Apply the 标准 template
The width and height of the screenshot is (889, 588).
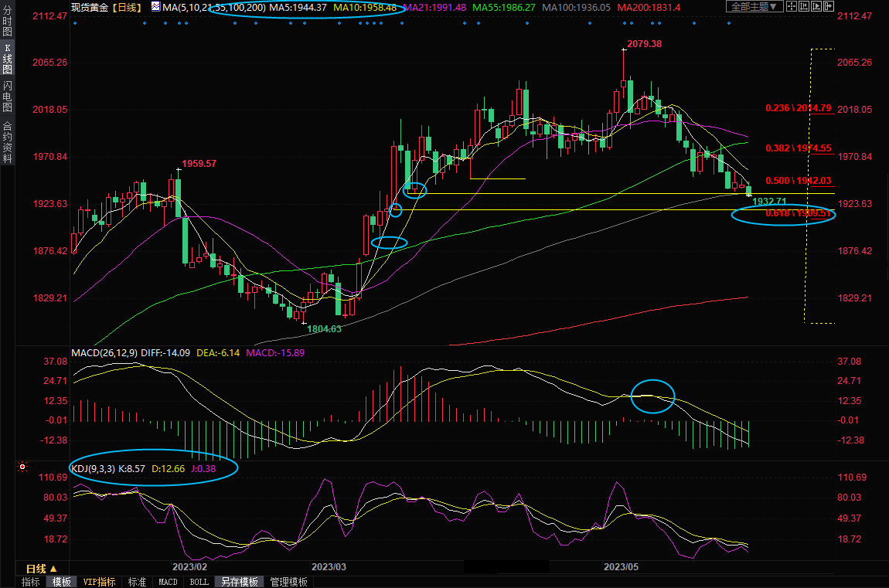[x=137, y=582]
